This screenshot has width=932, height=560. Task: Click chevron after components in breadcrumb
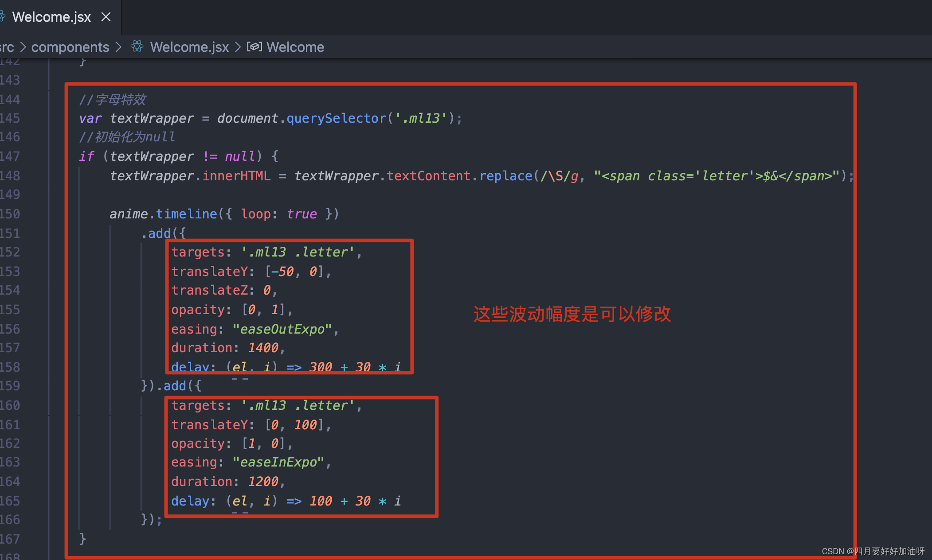[x=118, y=47]
